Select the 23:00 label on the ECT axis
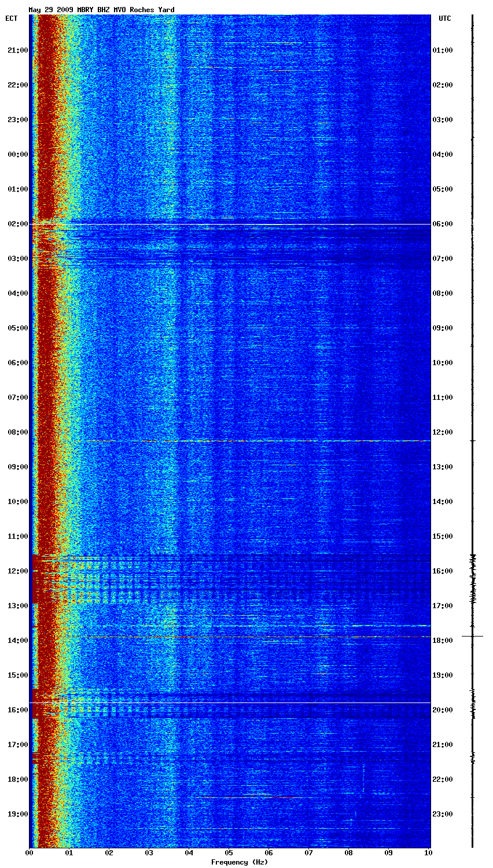 17,120
